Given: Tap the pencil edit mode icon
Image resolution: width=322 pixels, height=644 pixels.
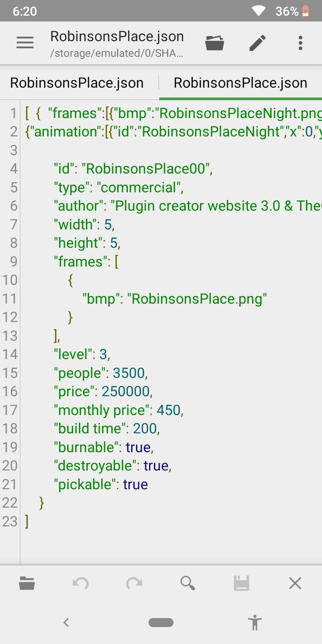Looking at the screenshot, I should [x=257, y=43].
